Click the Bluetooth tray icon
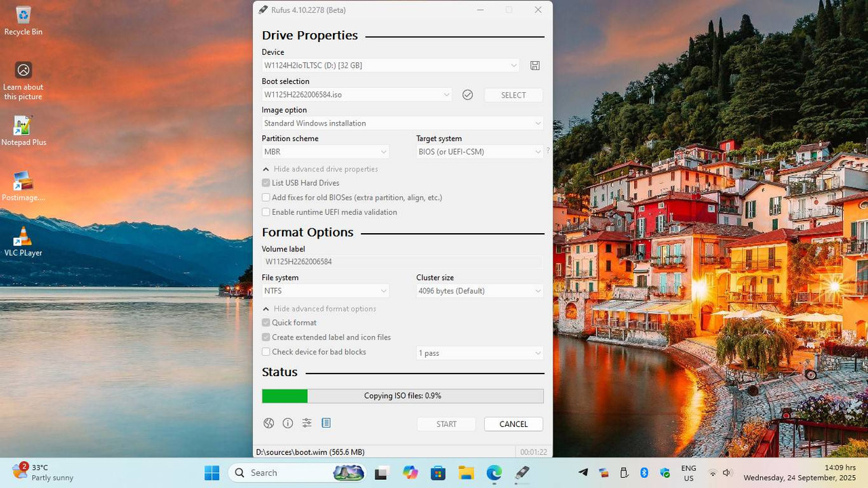The image size is (868, 488). tap(644, 472)
